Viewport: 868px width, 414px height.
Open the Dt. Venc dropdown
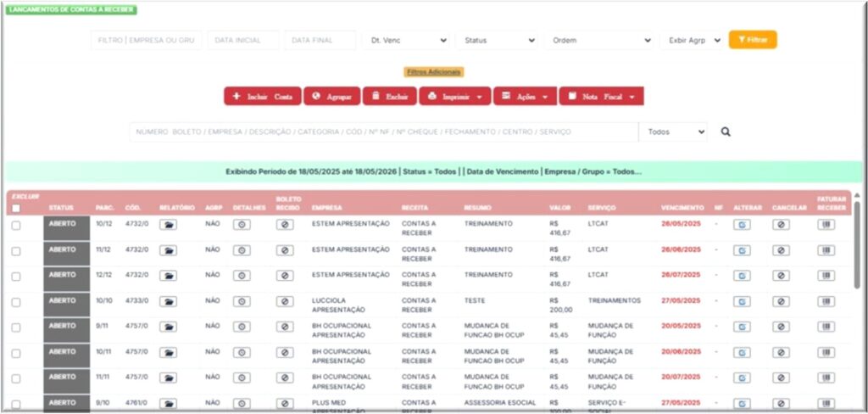coord(407,40)
